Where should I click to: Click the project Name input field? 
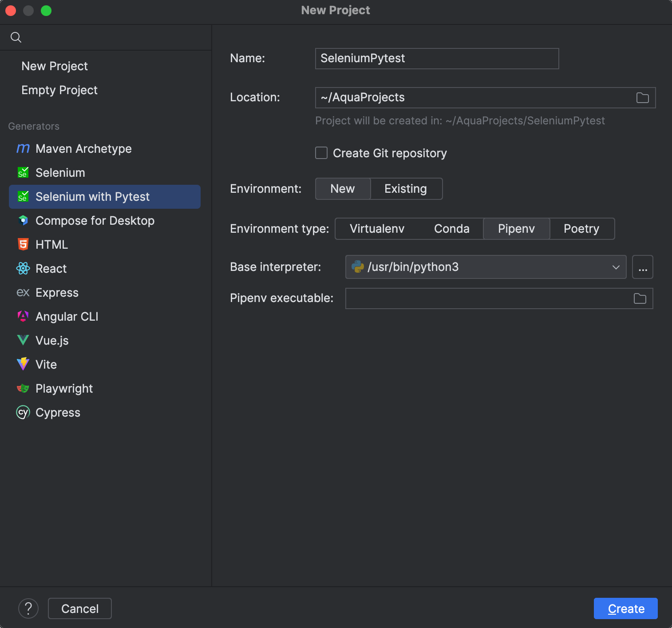point(436,58)
